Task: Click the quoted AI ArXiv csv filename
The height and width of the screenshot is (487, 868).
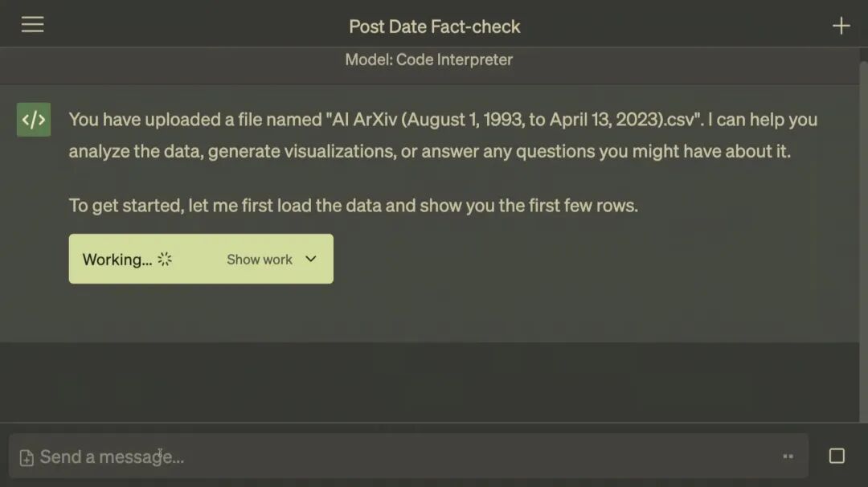Action: [515, 120]
